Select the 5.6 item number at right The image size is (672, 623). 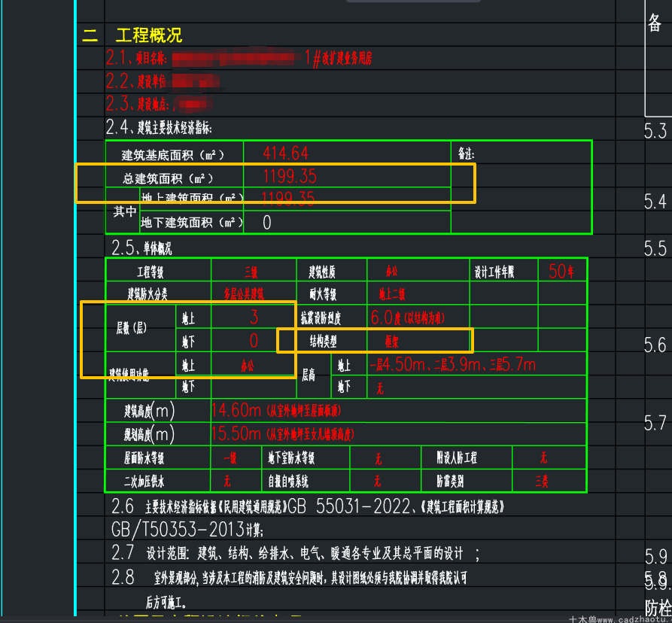tap(655, 345)
